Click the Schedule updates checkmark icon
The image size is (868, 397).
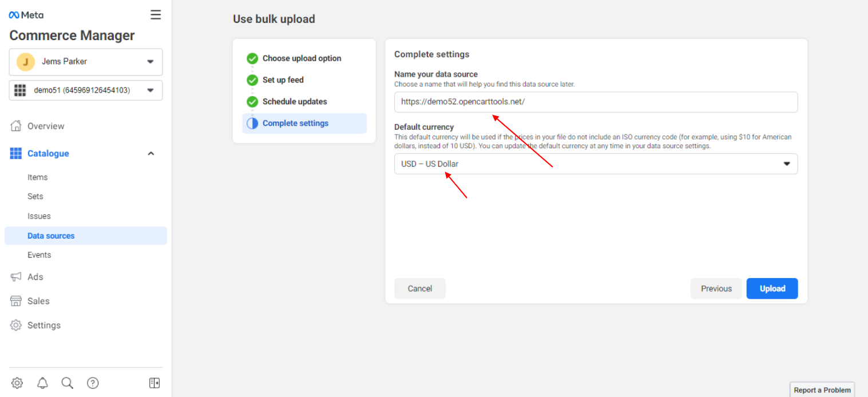click(252, 102)
